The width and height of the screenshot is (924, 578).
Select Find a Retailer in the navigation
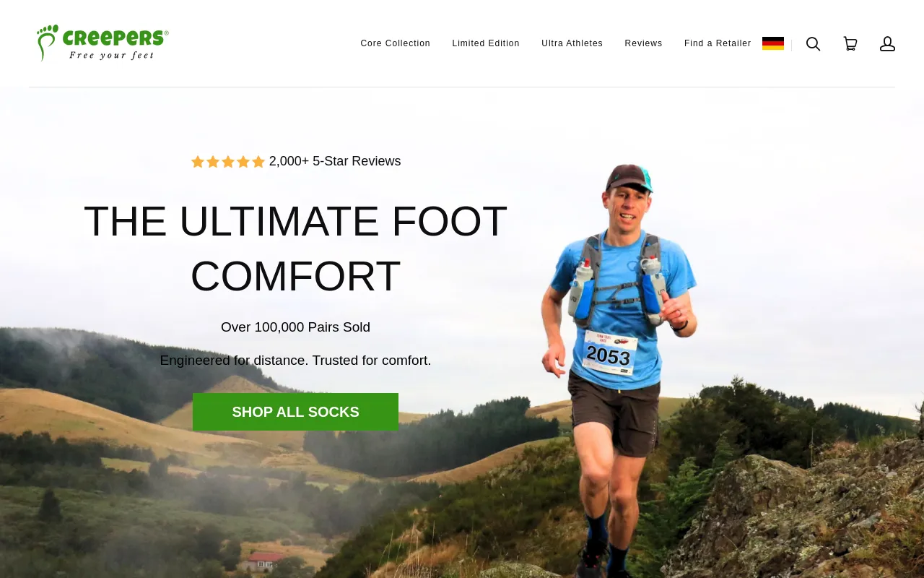718,43
